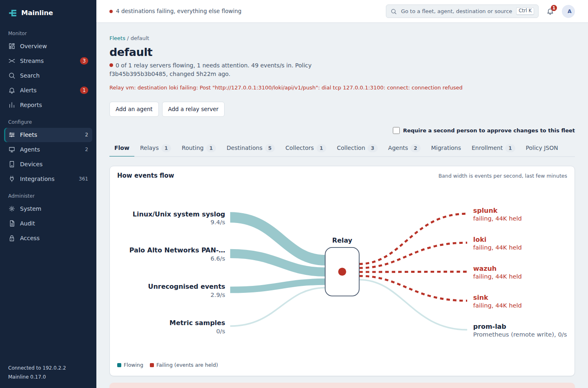Open the user avatar A menu
The height and width of the screenshot is (388, 588).
pyautogui.click(x=568, y=11)
